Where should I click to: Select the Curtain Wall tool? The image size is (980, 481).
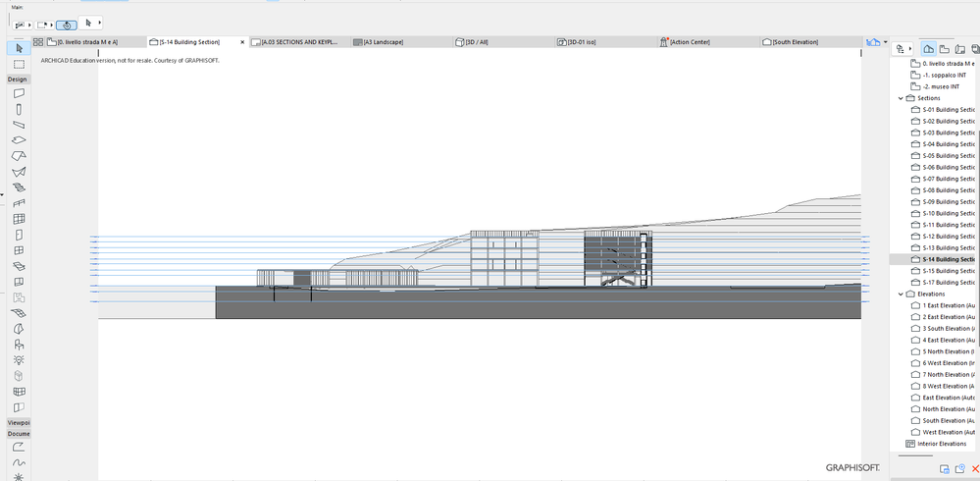tap(19, 219)
